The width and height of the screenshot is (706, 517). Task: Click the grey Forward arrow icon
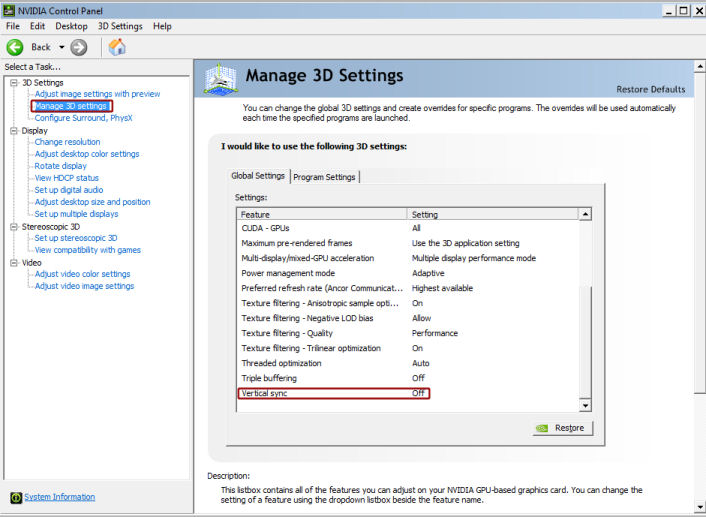(79, 47)
